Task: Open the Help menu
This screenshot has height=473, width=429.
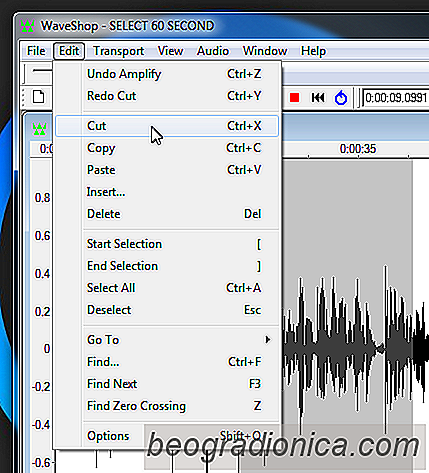Action: pos(313,51)
